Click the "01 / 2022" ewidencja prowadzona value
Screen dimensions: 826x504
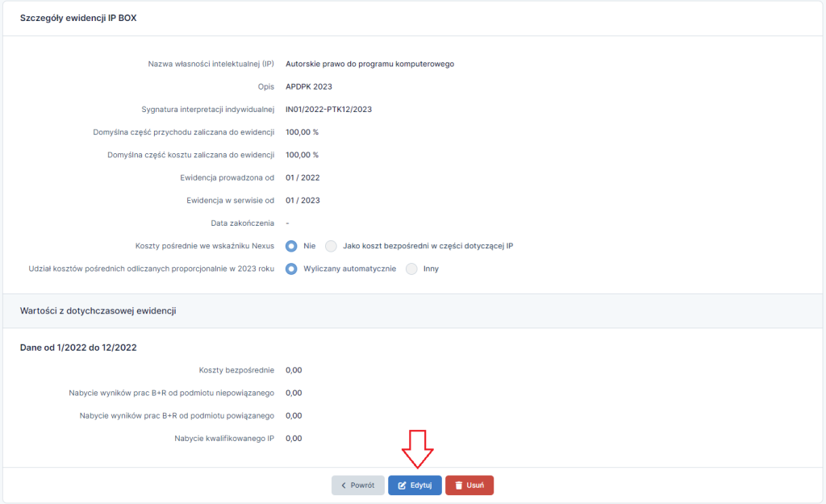[x=302, y=177]
